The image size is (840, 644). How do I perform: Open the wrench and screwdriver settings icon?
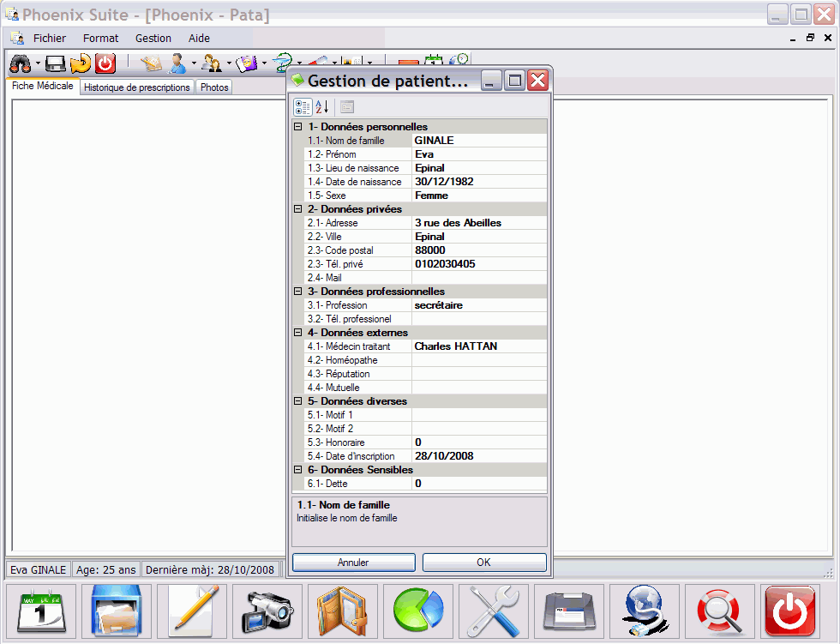pos(494,611)
